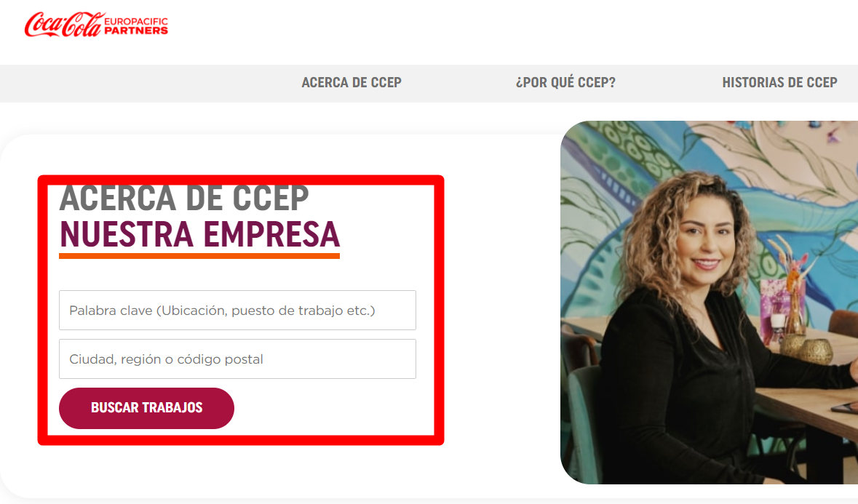Click the orange underline below NUESTRA EMPRESA
858x504 pixels.
coord(199,256)
